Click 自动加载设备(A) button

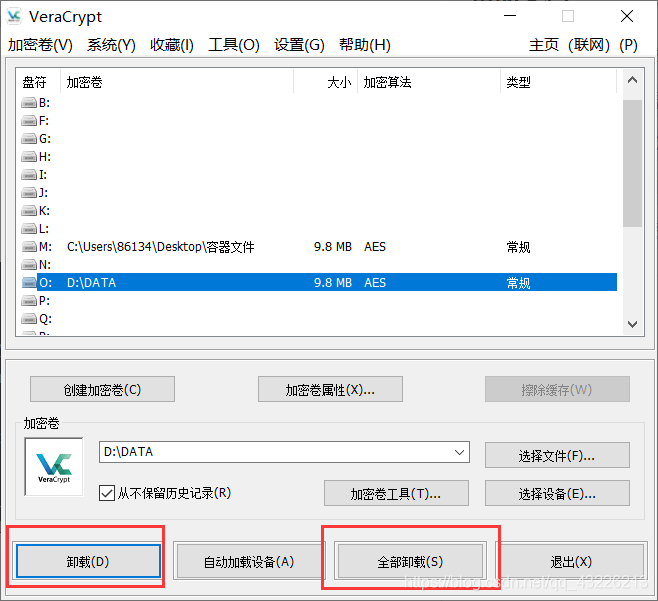249,561
